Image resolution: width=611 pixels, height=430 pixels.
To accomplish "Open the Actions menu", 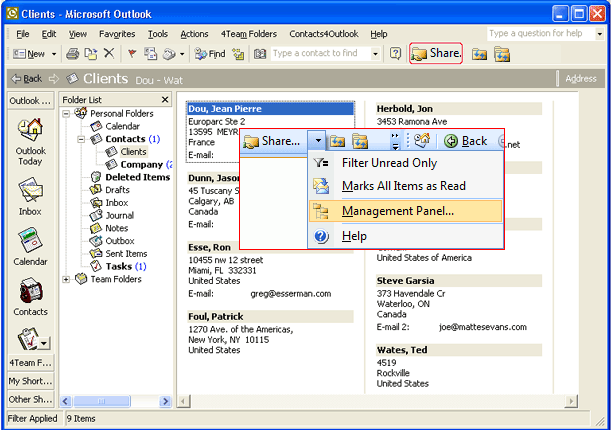I will (x=194, y=34).
